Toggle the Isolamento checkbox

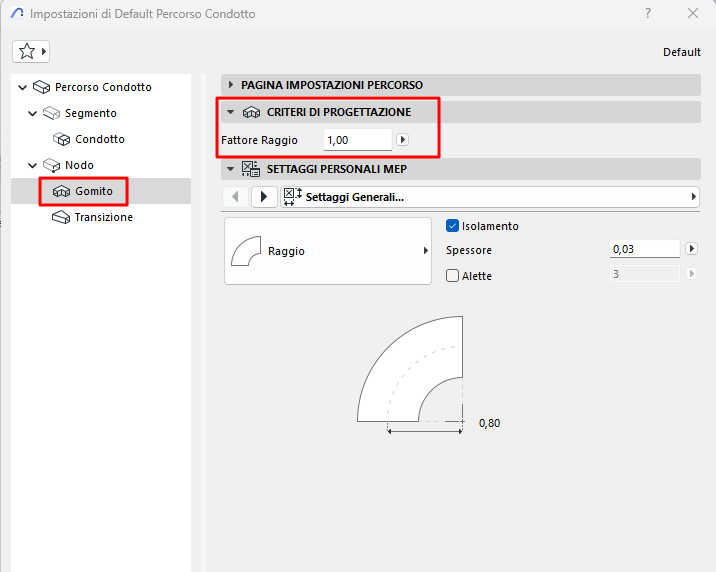452,226
